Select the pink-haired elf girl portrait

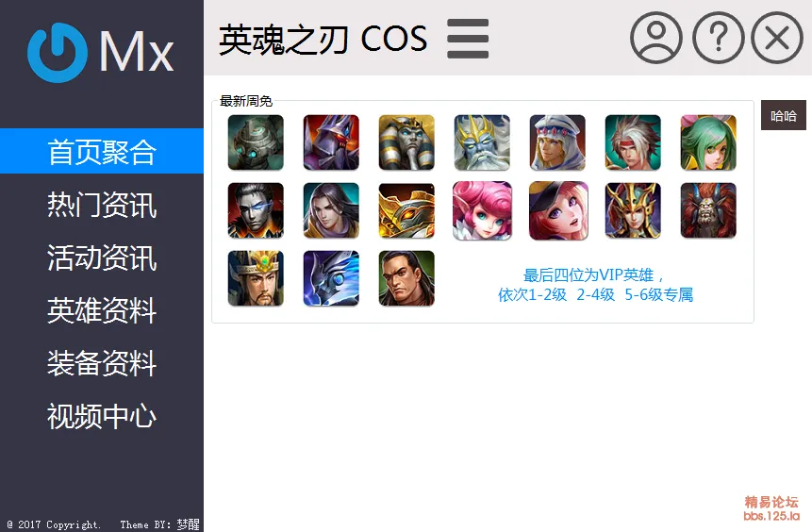(x=482, y=210)
